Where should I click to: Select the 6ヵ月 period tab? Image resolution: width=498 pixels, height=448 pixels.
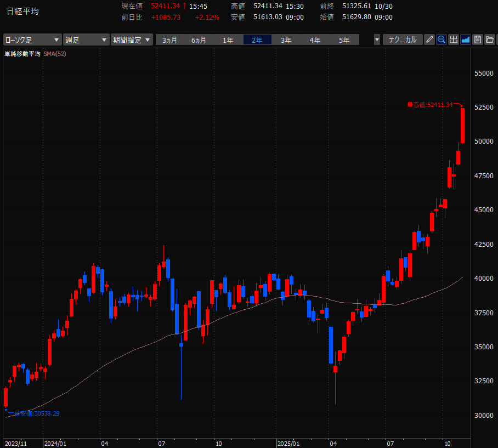coord(199,40)
